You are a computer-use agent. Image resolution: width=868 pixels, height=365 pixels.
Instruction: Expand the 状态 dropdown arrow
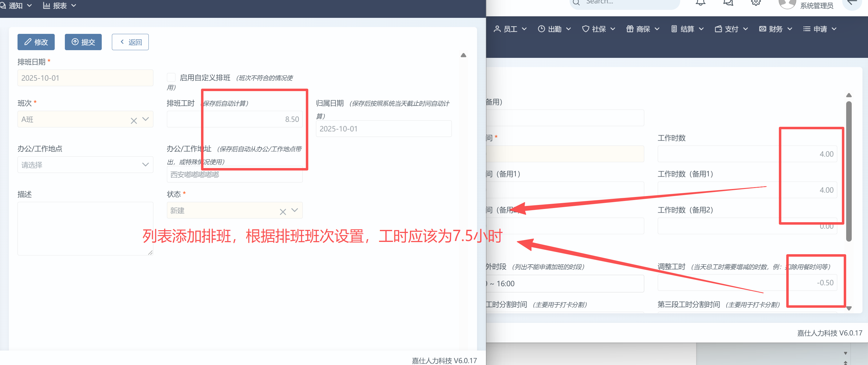click(x=295, y=210)
